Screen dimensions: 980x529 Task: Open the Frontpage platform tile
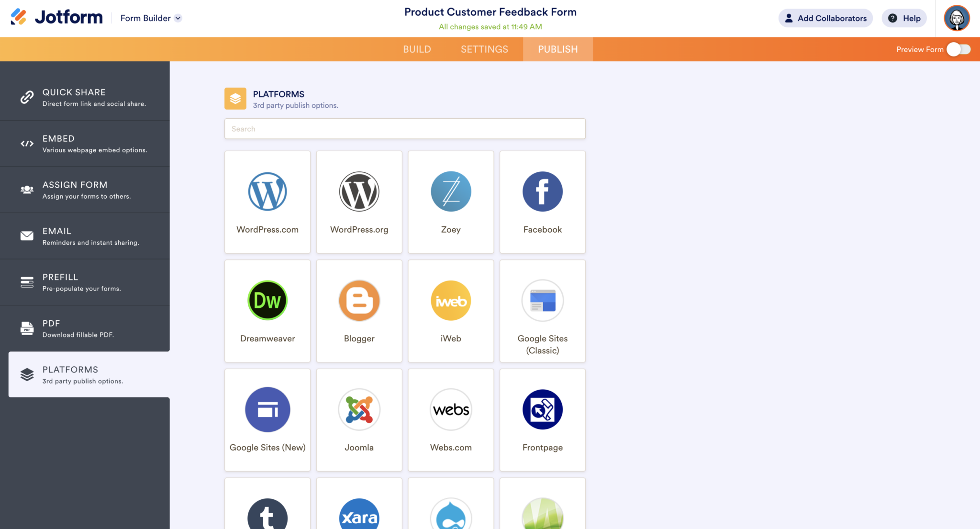tap(542, 419)
